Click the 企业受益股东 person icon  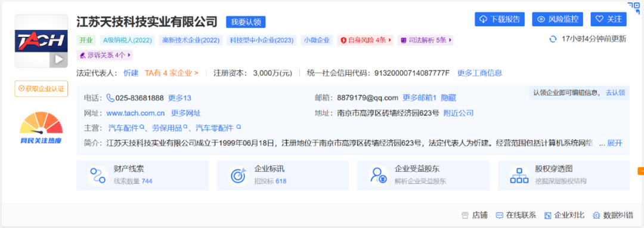point(378,175)
